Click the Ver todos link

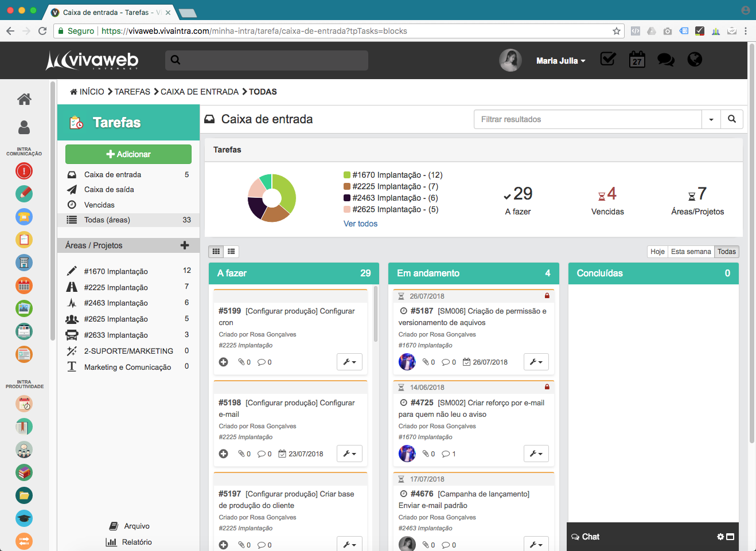pyautogui.click(x=360, y=224)
